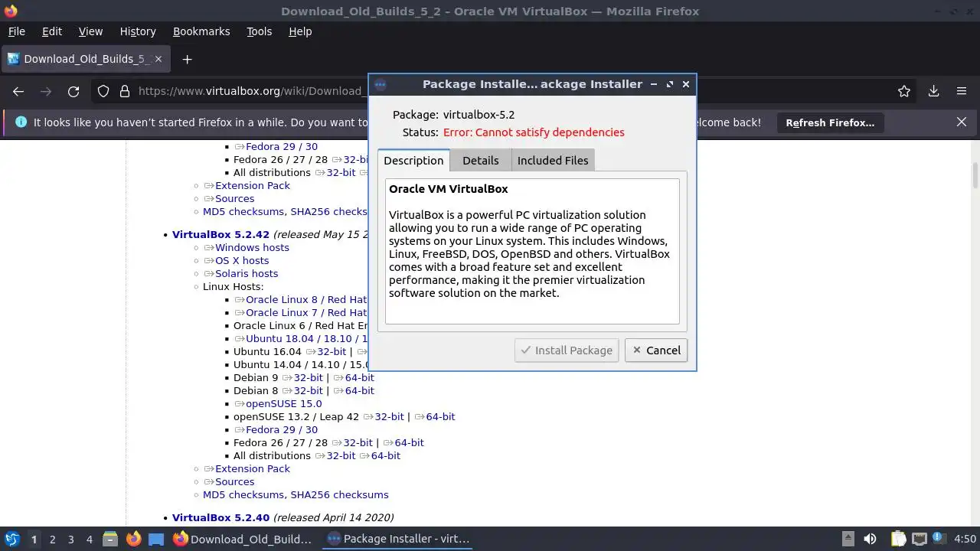The height and width of the screenshot is (551, 980).
Task: Open Sources link under 5.2.42
Action: pyautogui.click(x=234, y=481)
